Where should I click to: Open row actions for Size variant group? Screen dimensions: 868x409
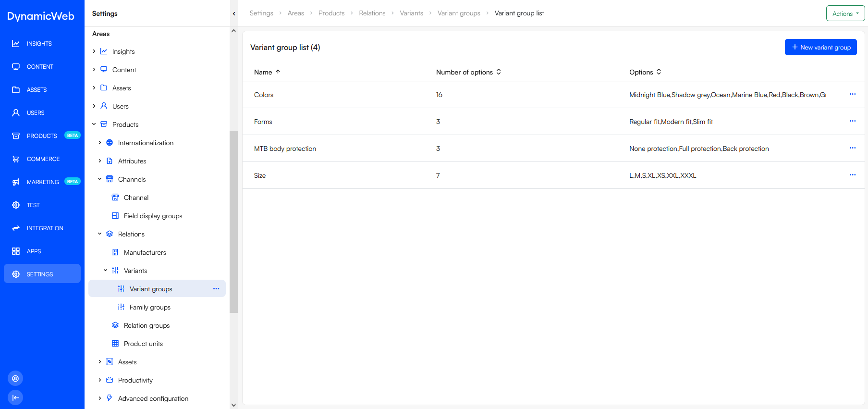coord(853,175)
